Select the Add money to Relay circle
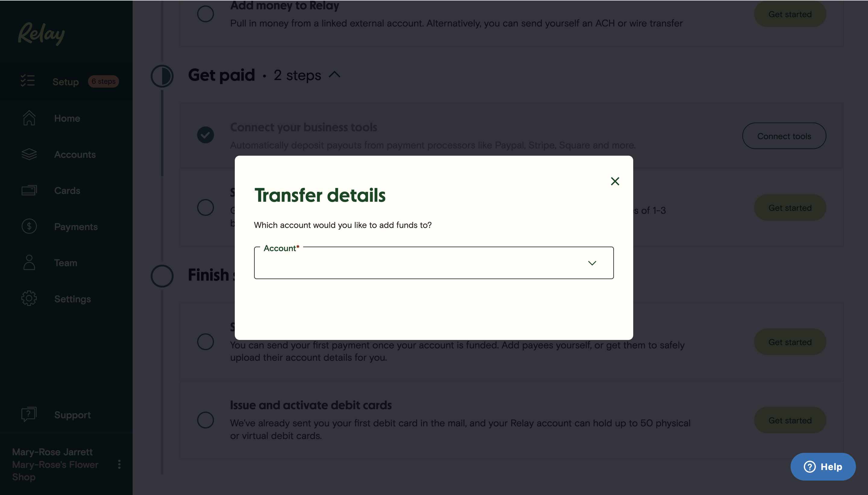 (205, 14)
